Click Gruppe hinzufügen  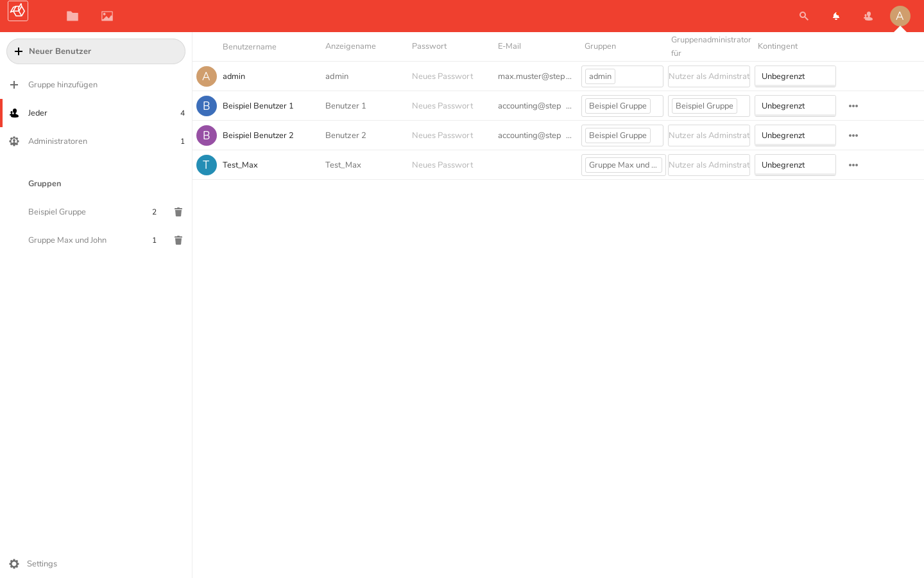point(62,85)
